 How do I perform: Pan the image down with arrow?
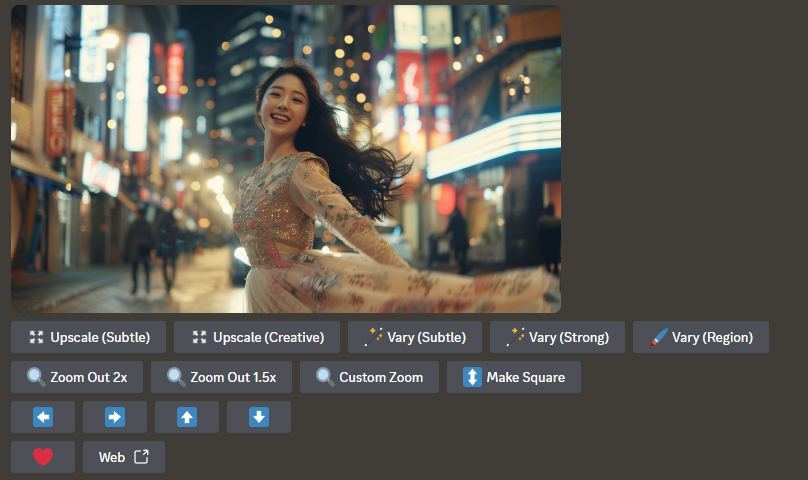point(259,417)
